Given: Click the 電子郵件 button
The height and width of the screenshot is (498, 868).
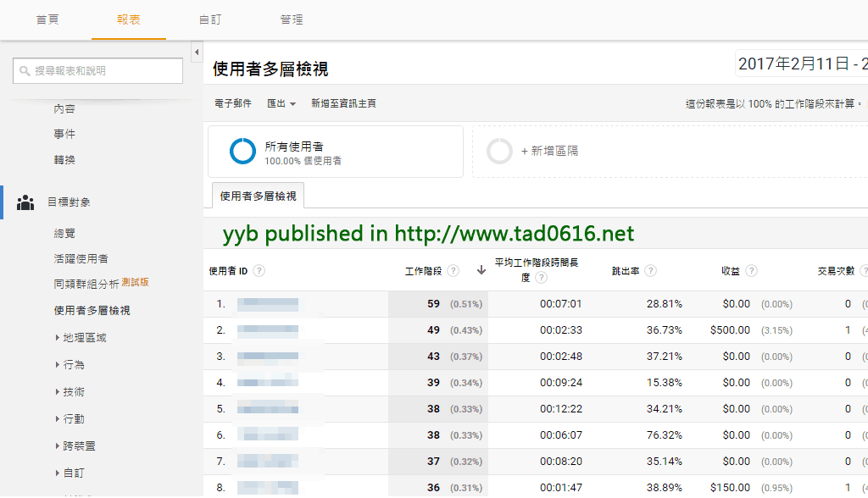Looking at the screenshot, I should tap(233, 103).
